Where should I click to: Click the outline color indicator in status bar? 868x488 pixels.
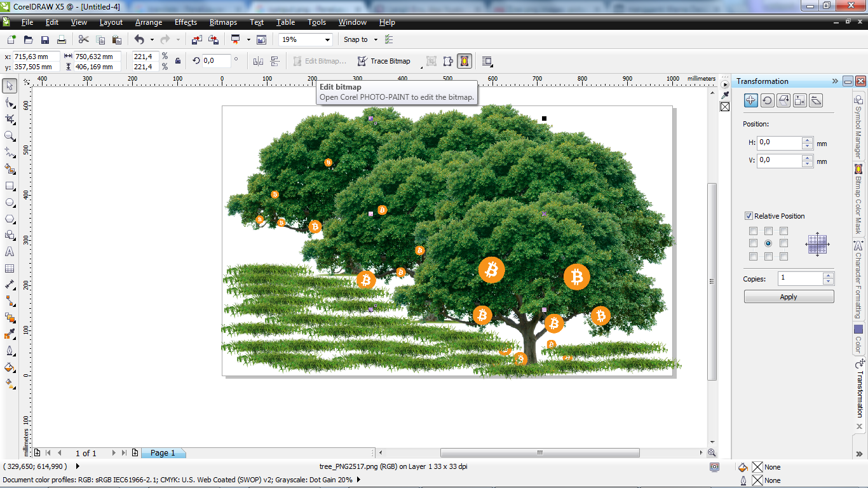pos(756,480)
